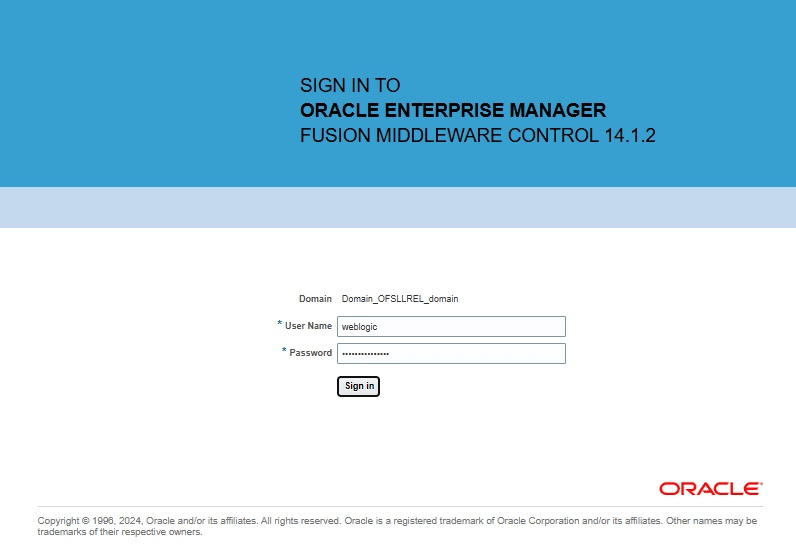Click the Oracle logo
Screen dimensions: 796x545
[x=711, y=489]
